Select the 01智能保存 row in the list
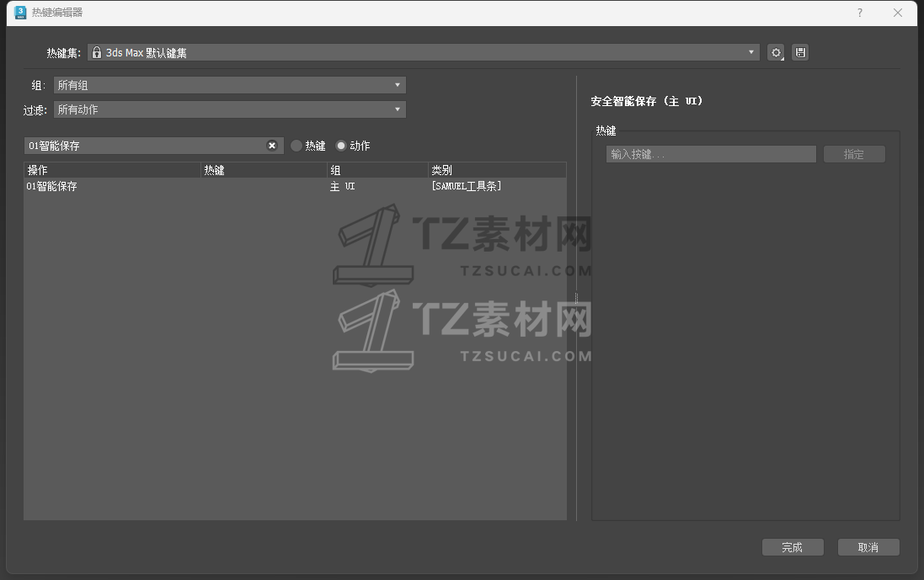Image resolution: width=924 pixels, height=580 pixels. [x=295, y=186]
